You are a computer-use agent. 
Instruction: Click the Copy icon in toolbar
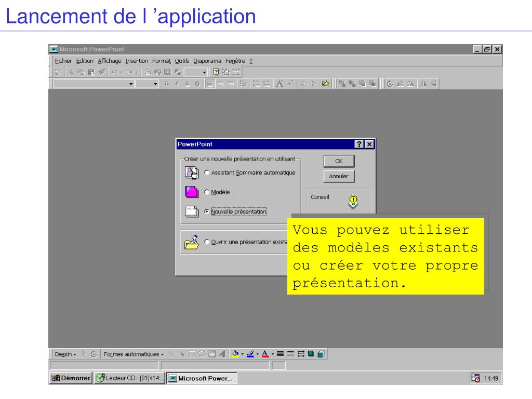click(x=81, y=72)
